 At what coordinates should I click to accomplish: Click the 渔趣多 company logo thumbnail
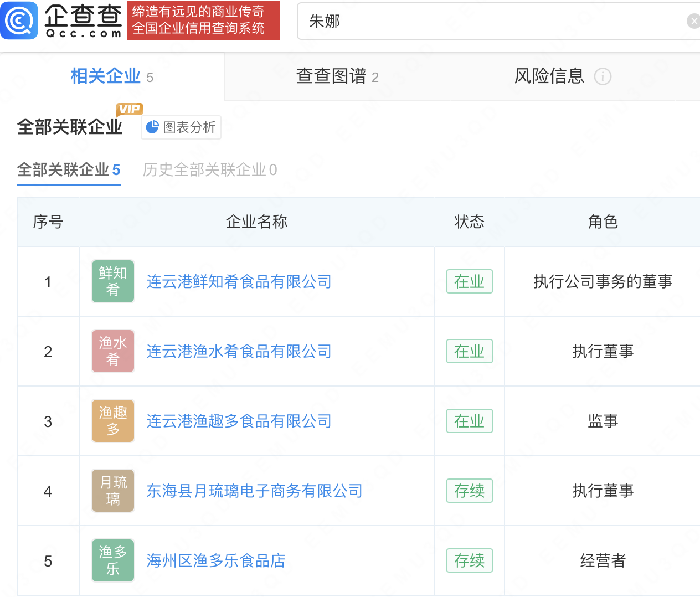coord(113,421)
